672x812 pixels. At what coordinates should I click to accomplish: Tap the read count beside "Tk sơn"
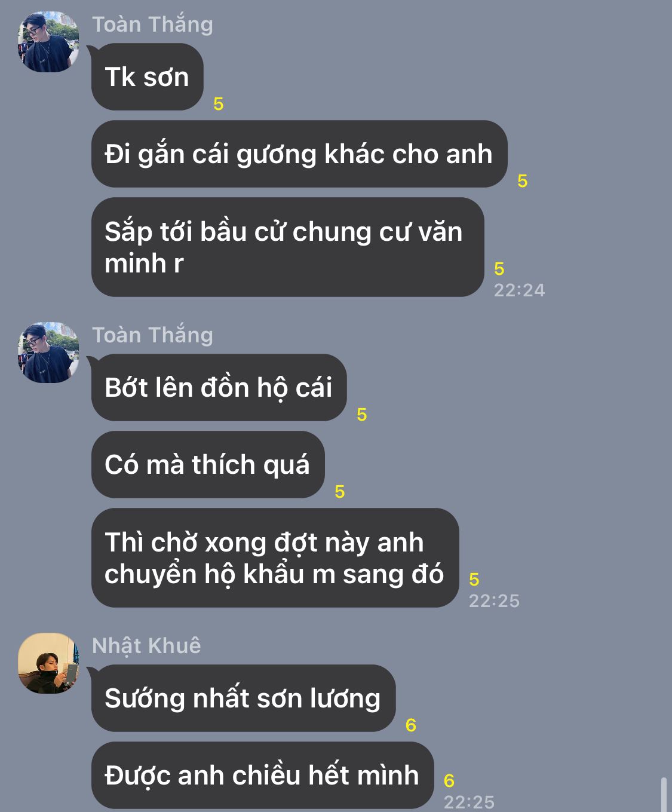tap(219, 104)
